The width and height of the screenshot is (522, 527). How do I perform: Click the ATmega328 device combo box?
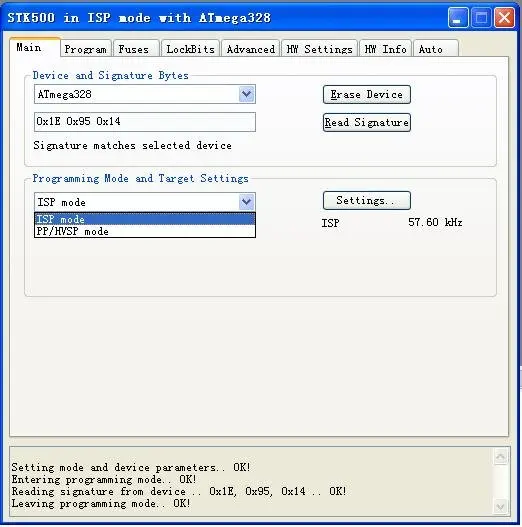click(145, 94)
